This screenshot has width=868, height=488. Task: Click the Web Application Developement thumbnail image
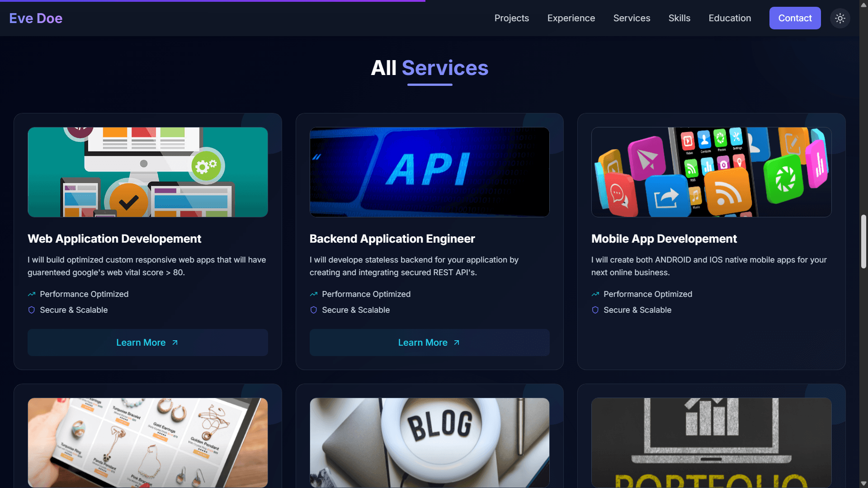pos(147,172)
